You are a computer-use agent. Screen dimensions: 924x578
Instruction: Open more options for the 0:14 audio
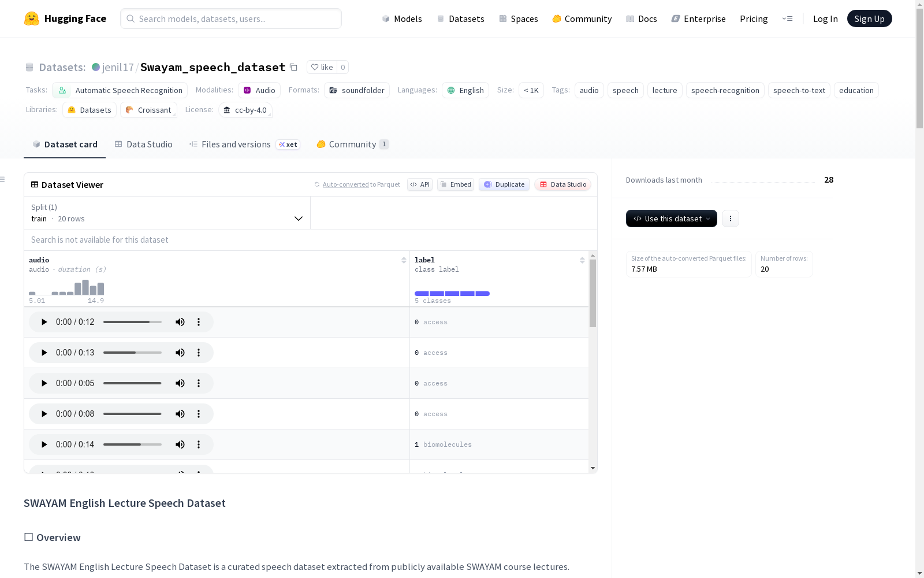(x=199, y=444)
